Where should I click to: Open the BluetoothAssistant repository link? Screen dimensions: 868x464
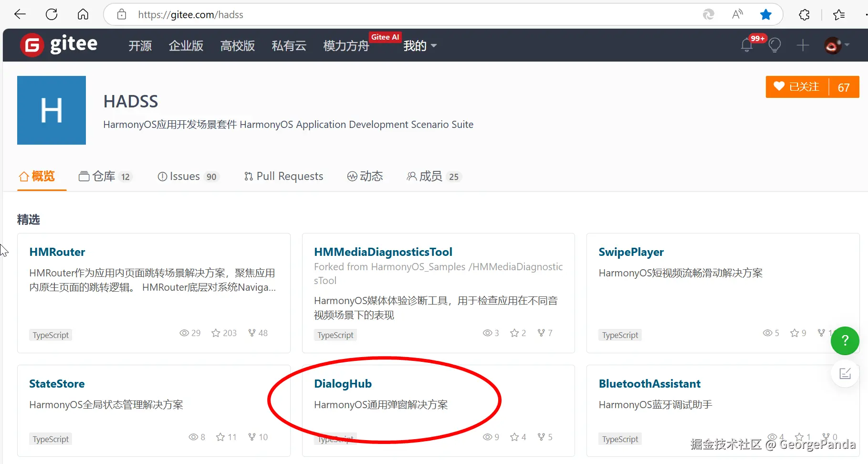click(649, 384)
